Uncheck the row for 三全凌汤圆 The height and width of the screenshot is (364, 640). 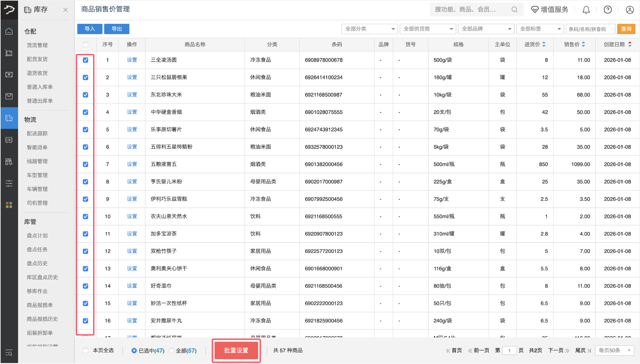coord(85,60)
